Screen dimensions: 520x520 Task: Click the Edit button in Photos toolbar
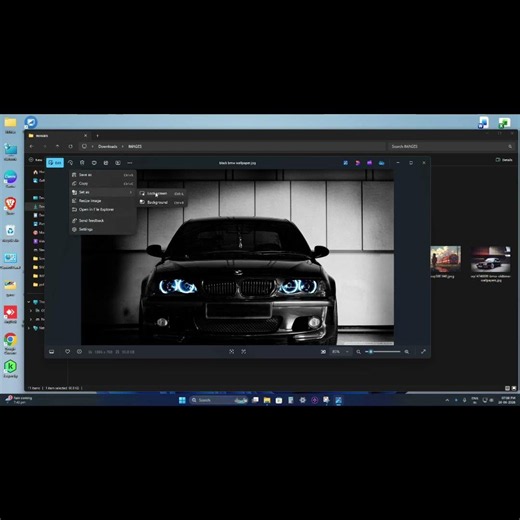tap(55, 163)
